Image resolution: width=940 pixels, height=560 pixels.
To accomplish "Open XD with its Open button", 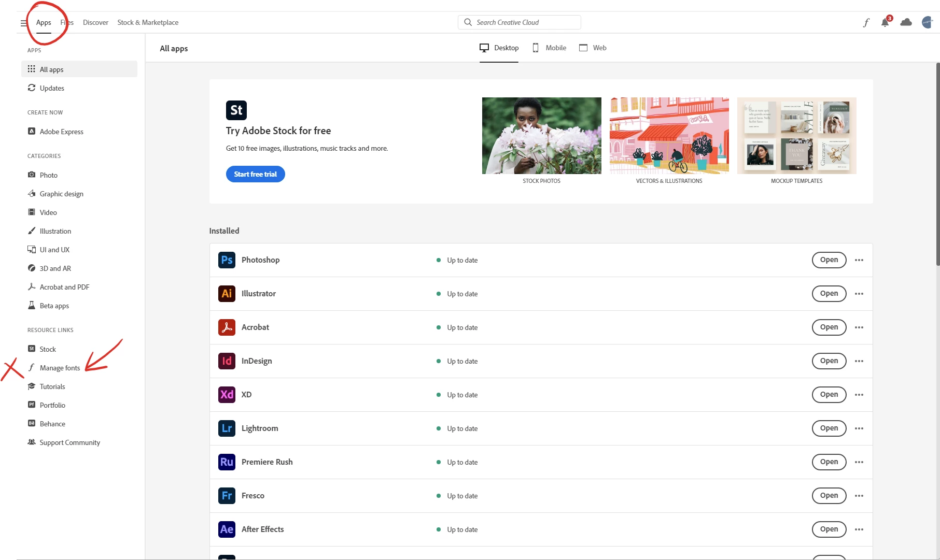I will click(829, 395).
